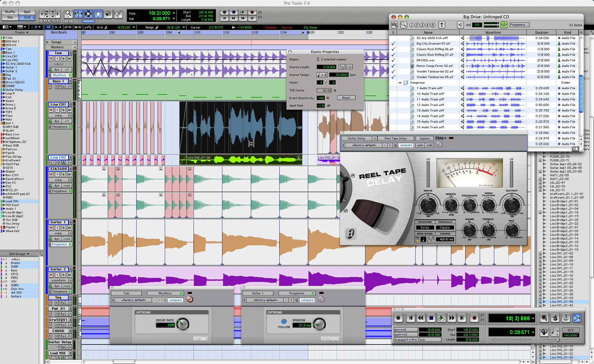
Task: Toggle the audio files conform to tempo metronome button
Action: tap(504, 25)
